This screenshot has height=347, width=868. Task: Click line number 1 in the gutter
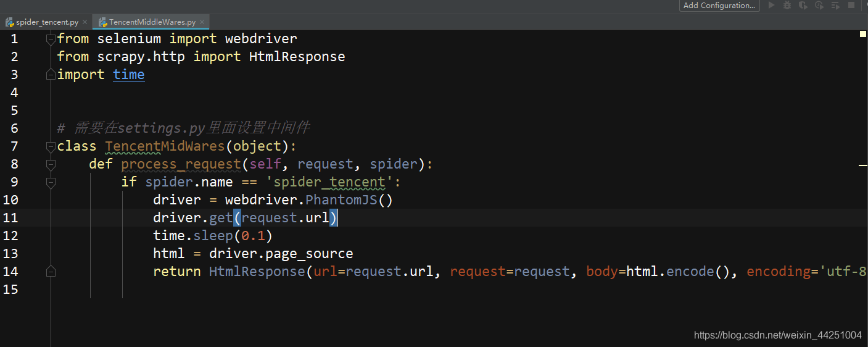click(14, 39)
